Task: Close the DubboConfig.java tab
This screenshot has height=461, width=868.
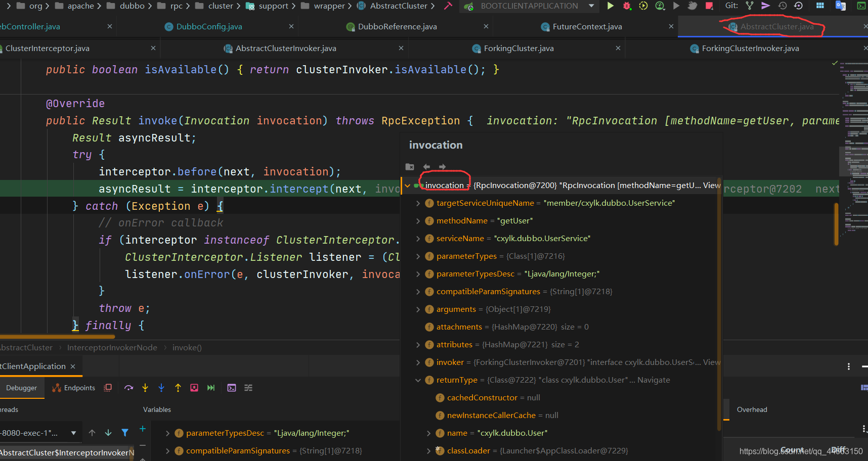Action: point(291,26)
